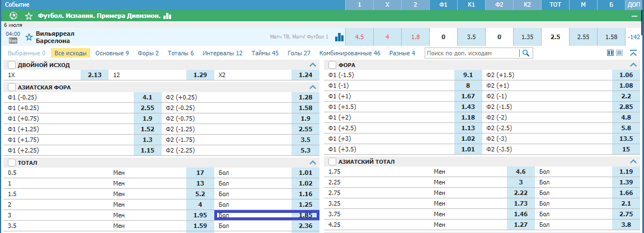644x233 pixels.
Task: Select under 2.5 total odds 2.55
Action: [x=583, y=37]
